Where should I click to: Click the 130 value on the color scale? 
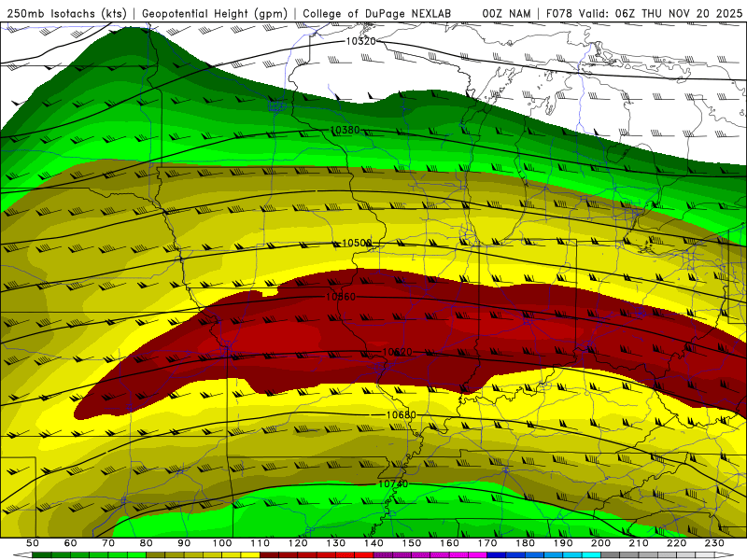[x=336, y=543]
